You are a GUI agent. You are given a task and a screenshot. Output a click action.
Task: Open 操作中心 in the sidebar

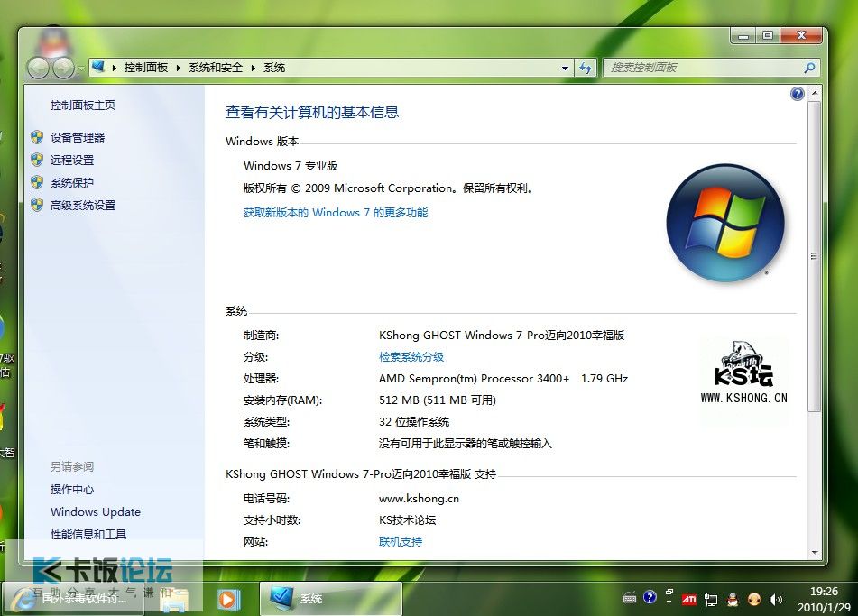tap(71, 489)
